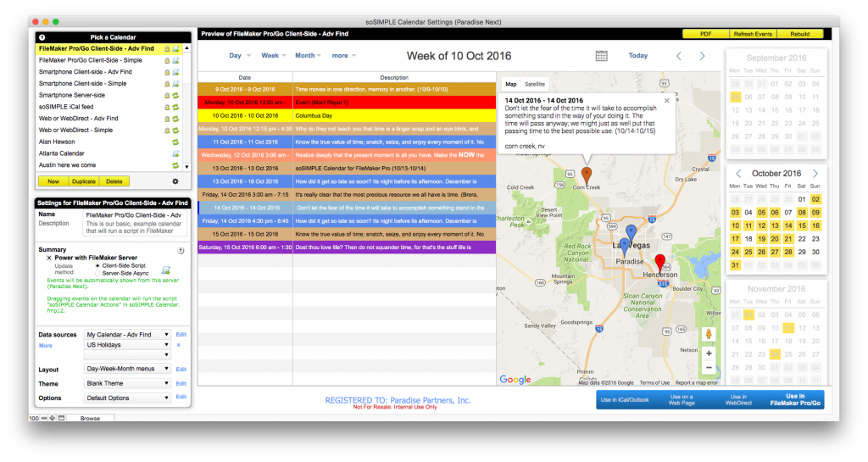Click green sync icon on Austin here we come row
The height and width of the screenshot is (462, 868).
click(x=175, y=165)
